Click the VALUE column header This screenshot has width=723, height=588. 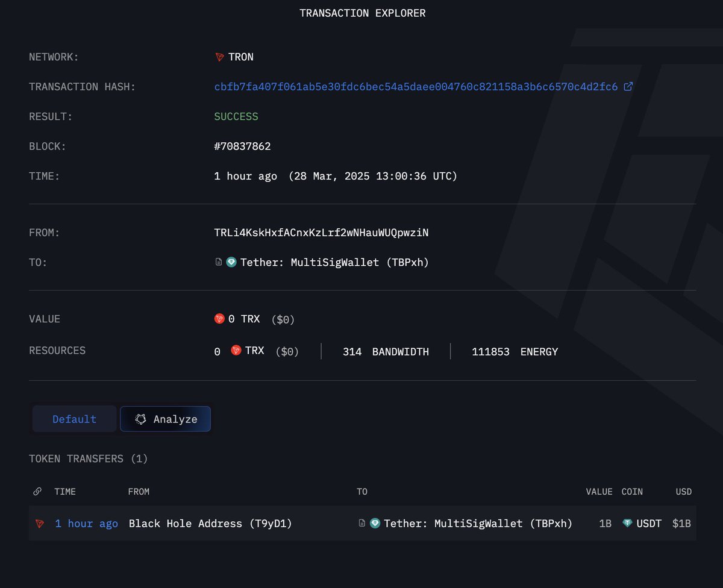coord(599,492)
